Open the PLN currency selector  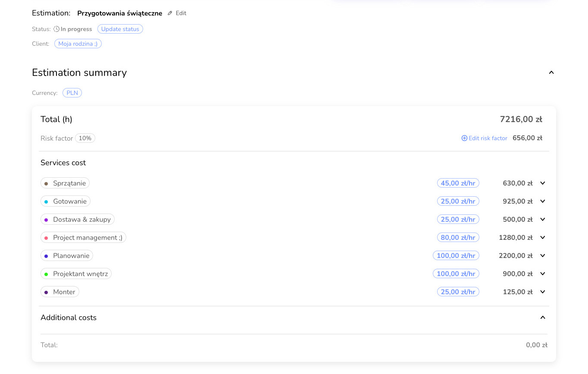(72, 93)
